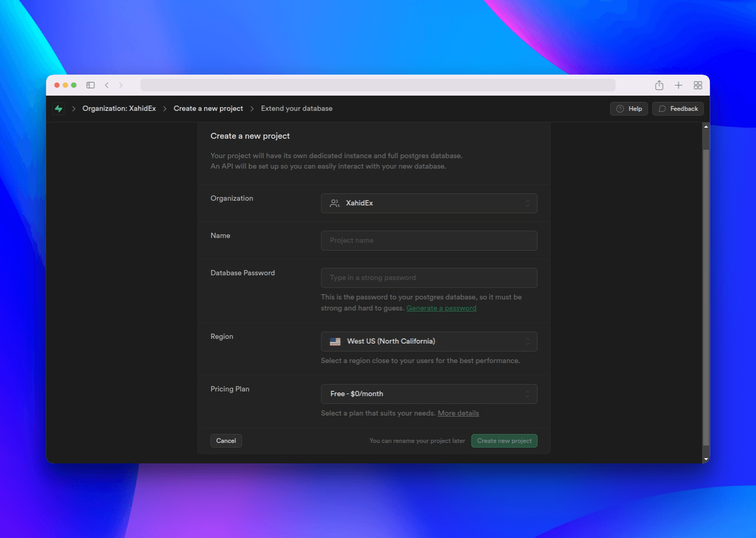
Task: Open the Organization dropdown showing XahidEx
Action: point(429,203)
